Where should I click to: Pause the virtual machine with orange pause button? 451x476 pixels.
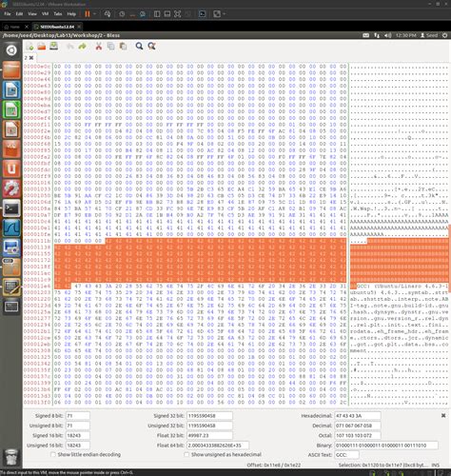88,14
